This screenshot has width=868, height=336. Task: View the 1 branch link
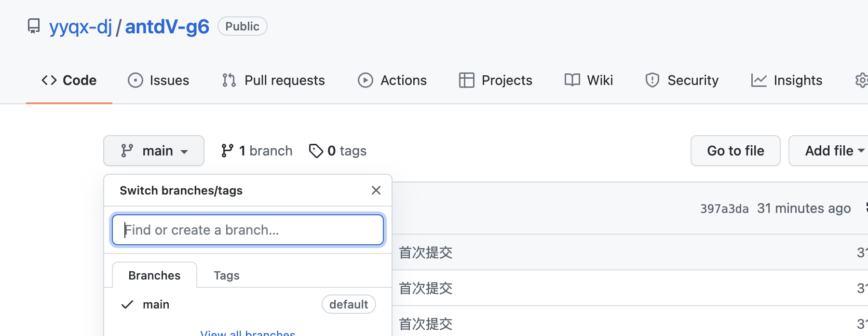point(257,151)
